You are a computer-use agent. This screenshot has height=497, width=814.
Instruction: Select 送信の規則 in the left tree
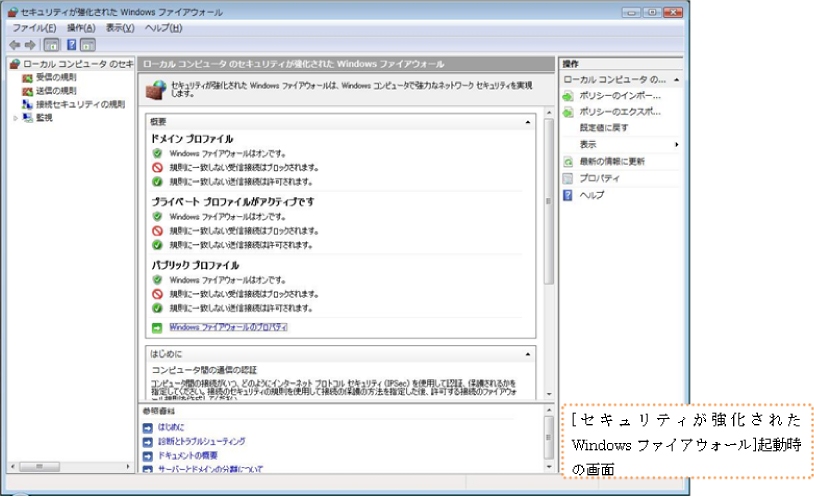(57, 90)
